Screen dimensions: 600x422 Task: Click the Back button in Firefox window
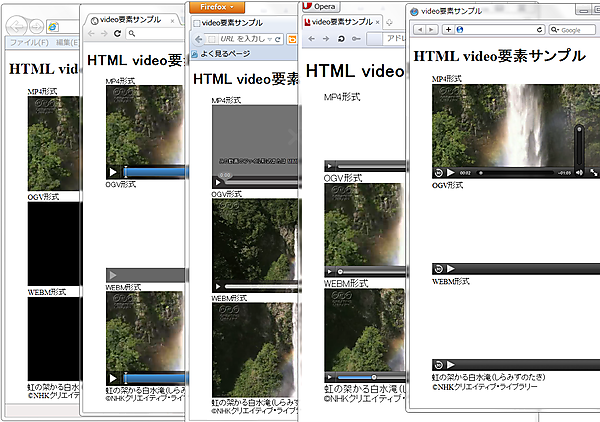pos(198,39)
